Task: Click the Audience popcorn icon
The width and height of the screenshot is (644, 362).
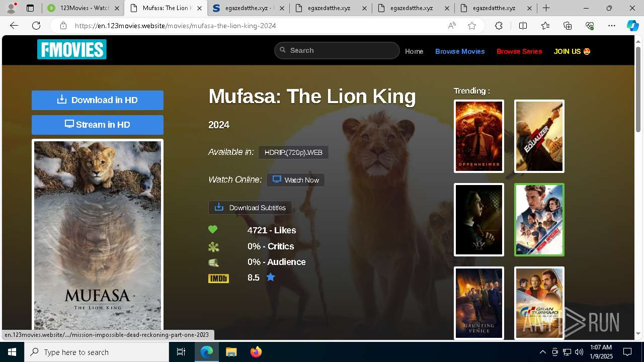Action: (x=213, y=262)
